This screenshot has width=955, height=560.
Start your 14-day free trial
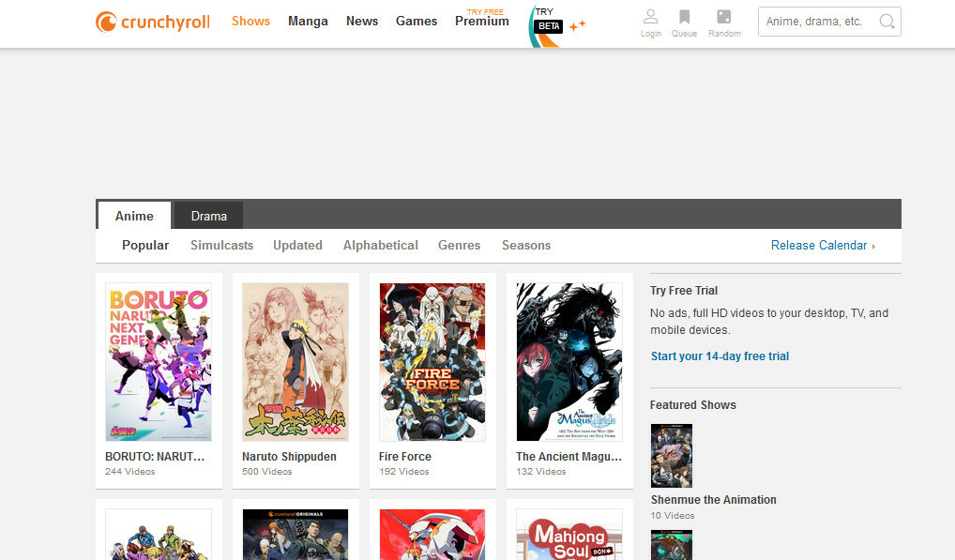(720, 356)
